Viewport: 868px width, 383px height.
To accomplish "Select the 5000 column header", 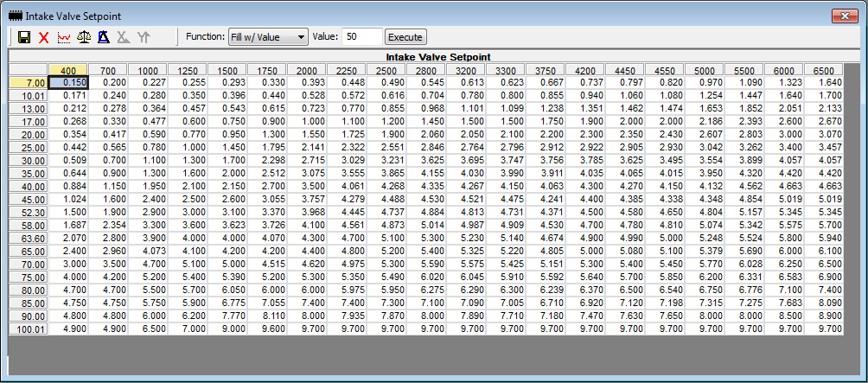I will pyautogui.click(x=705, y=70).
